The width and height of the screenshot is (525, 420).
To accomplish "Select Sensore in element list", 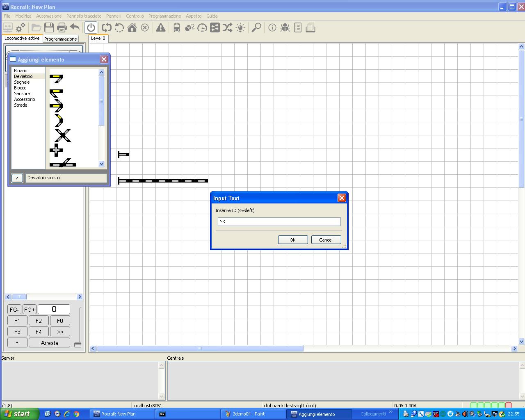I will click(22, 94).
